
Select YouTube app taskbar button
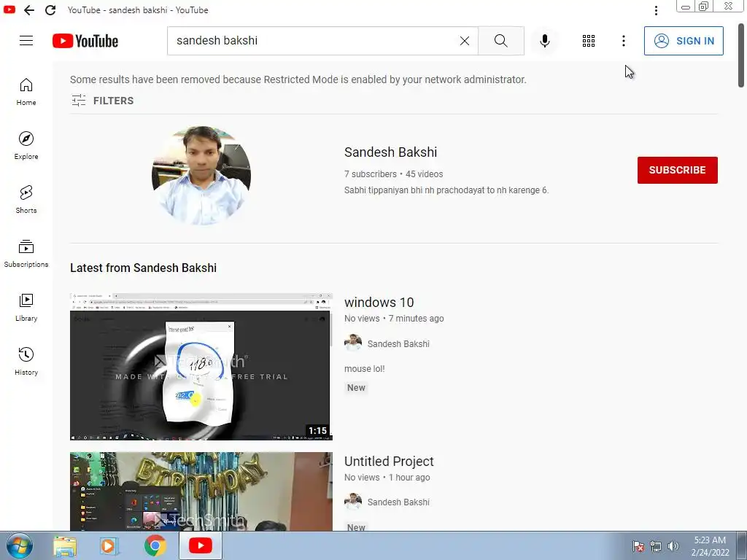[x=201, y=545]
